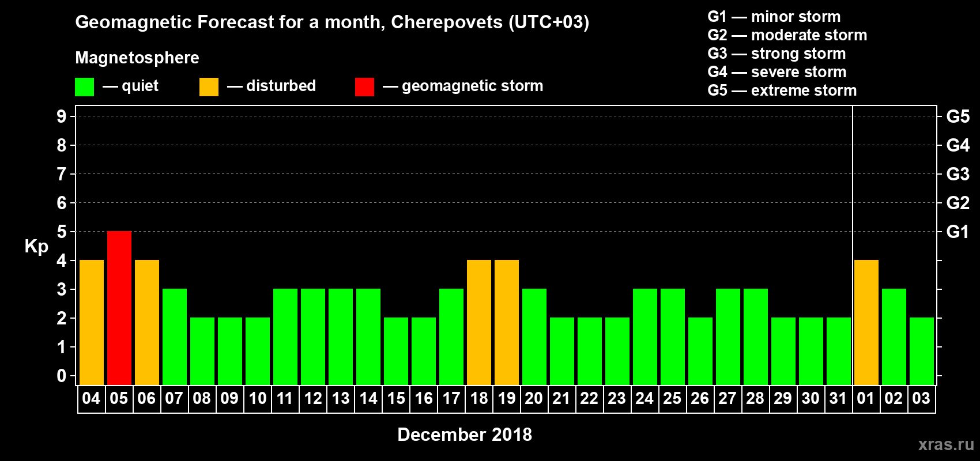Click the '— geomagnetic storm' legend text

coord(463,86)
